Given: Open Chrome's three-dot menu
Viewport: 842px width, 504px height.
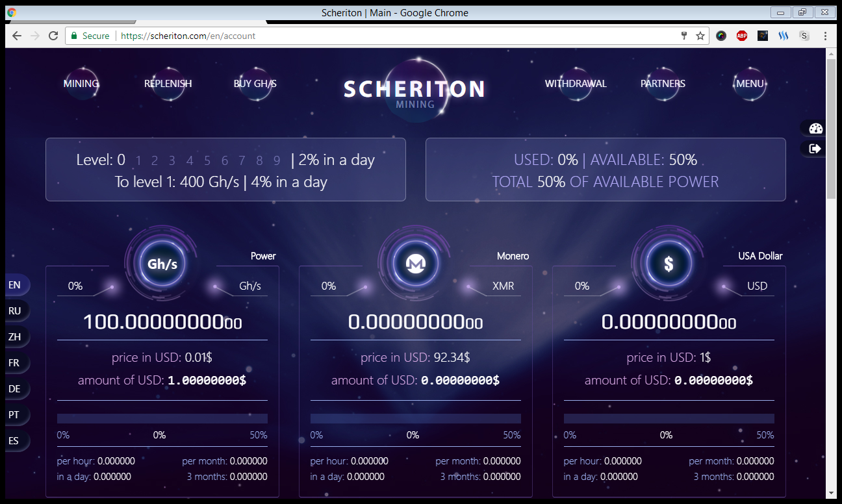Looking at the screenshot, I should pyautogui.click(x=825, y=36).
